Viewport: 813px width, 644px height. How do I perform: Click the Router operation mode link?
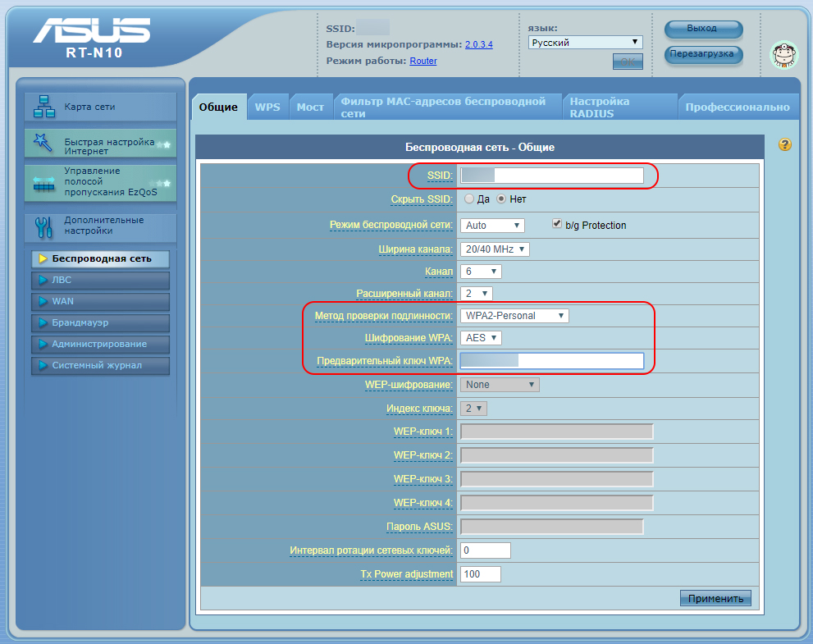tap(423, 61)
